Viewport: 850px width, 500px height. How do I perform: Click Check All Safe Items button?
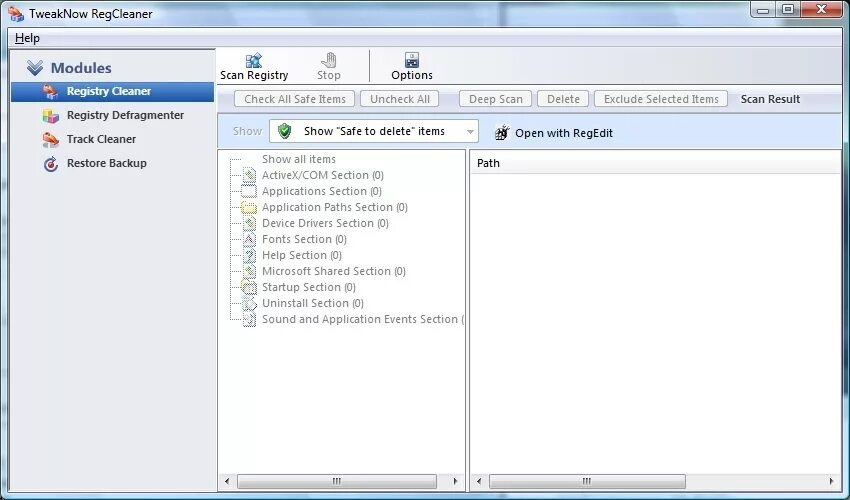coord(294,99)
